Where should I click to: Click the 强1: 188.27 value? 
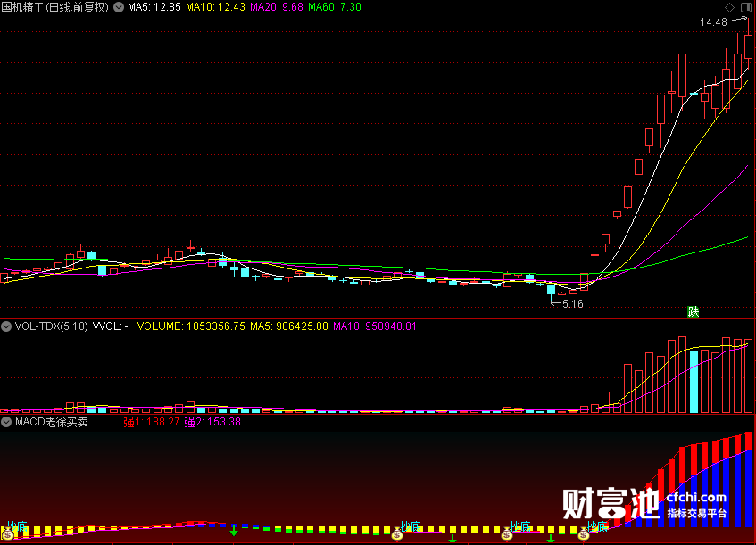point(152,422)
